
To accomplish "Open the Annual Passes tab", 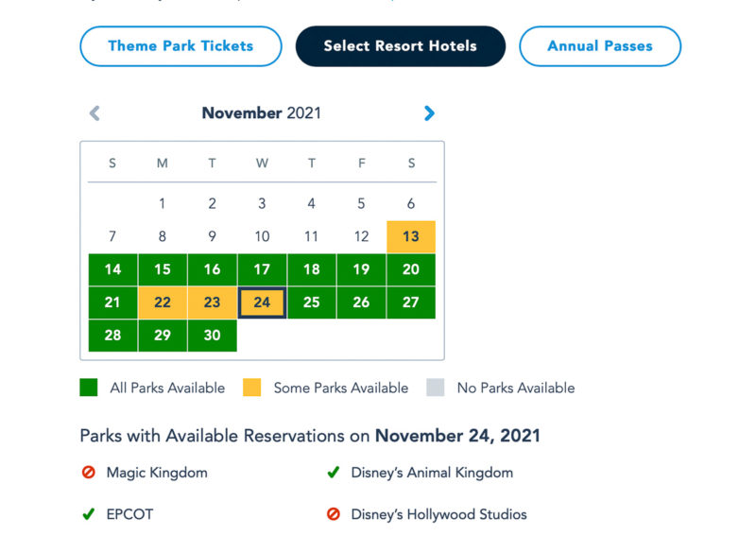I will point(600,46).
